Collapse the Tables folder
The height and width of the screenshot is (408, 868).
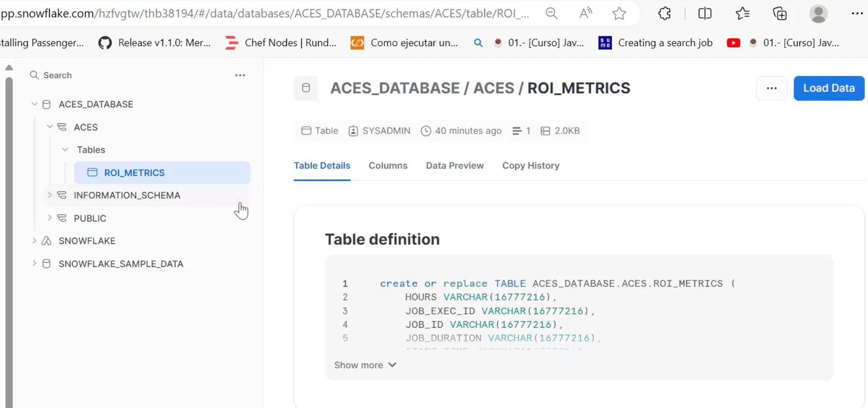65,150
